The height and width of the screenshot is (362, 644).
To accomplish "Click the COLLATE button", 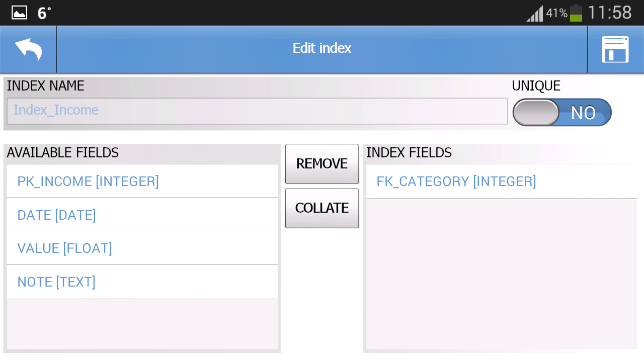I will pos(321,208).
